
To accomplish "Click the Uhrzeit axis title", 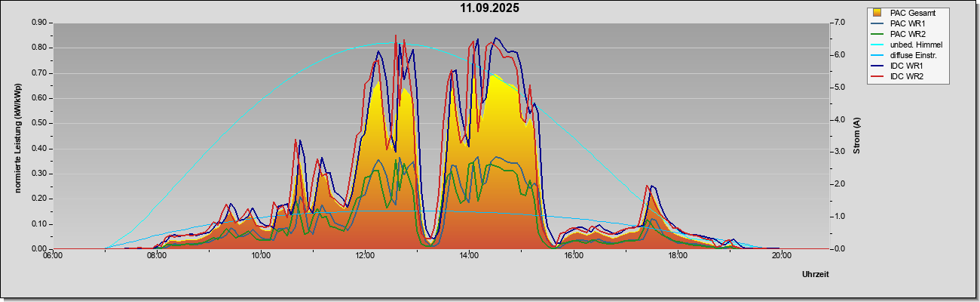I will click(815, 274).
